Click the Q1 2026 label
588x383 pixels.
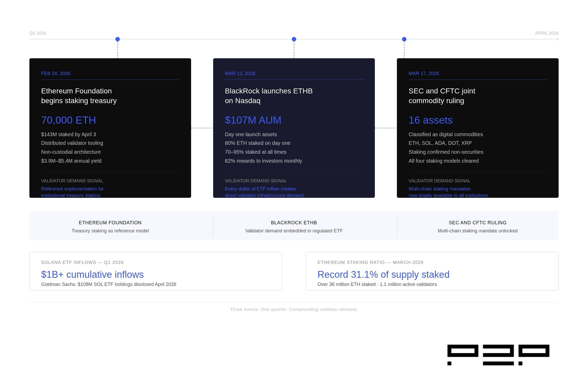point(38,33)
